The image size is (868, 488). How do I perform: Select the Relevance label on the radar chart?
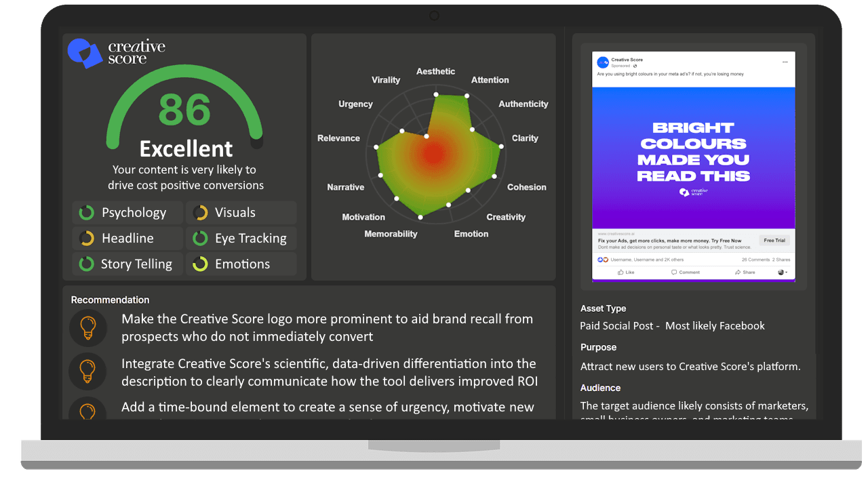point(338,138)
